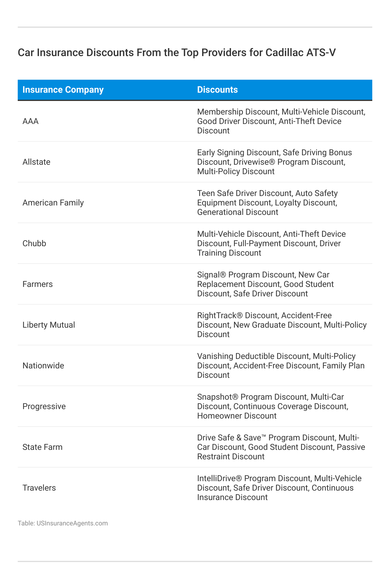This screenshot has width=390, height=588.
Task: Click the Nationwide company name
Action: [x=43, y=366]
